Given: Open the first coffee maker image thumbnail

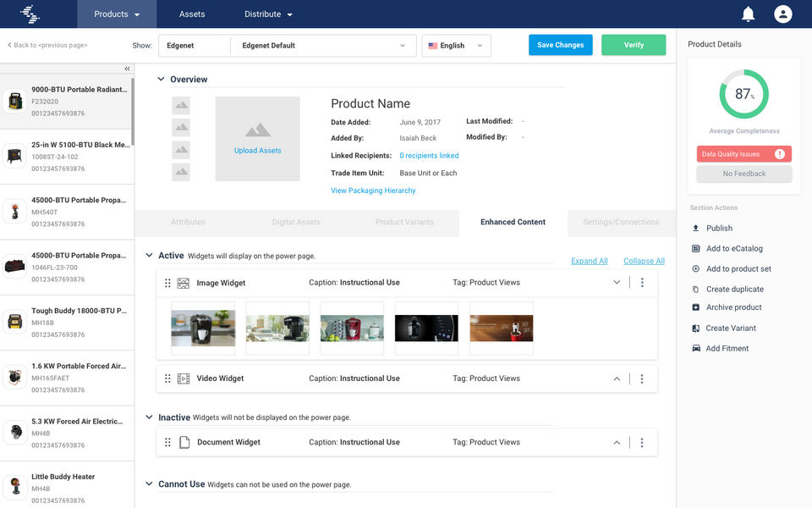Looking at the screenshot, I should [203, 329].
